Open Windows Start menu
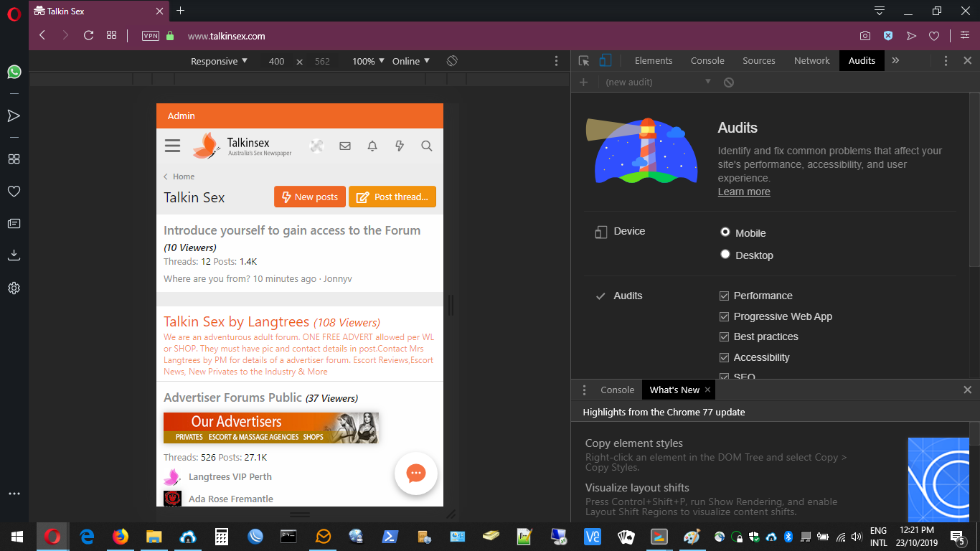980x551 pixels. (17, 536)
